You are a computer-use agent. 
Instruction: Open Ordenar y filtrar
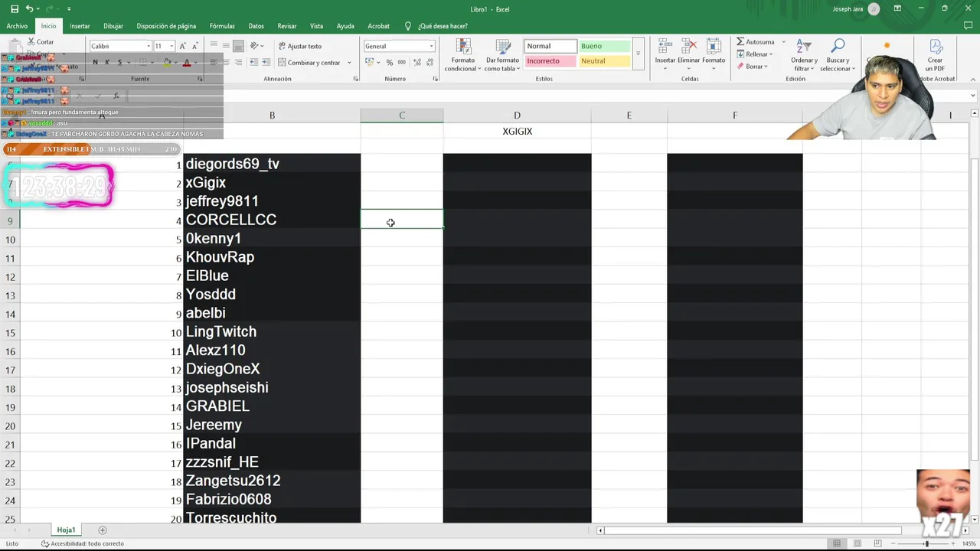click(804, 55)
